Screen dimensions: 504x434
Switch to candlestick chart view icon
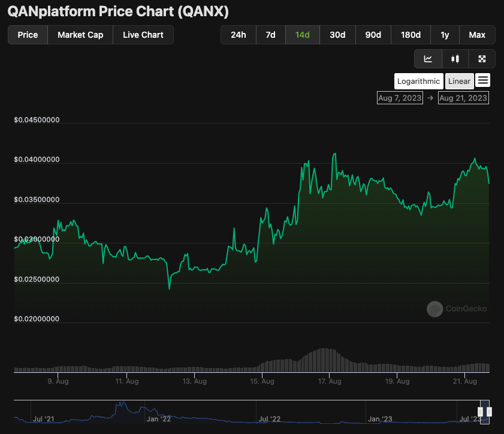[x=455, y=59]
